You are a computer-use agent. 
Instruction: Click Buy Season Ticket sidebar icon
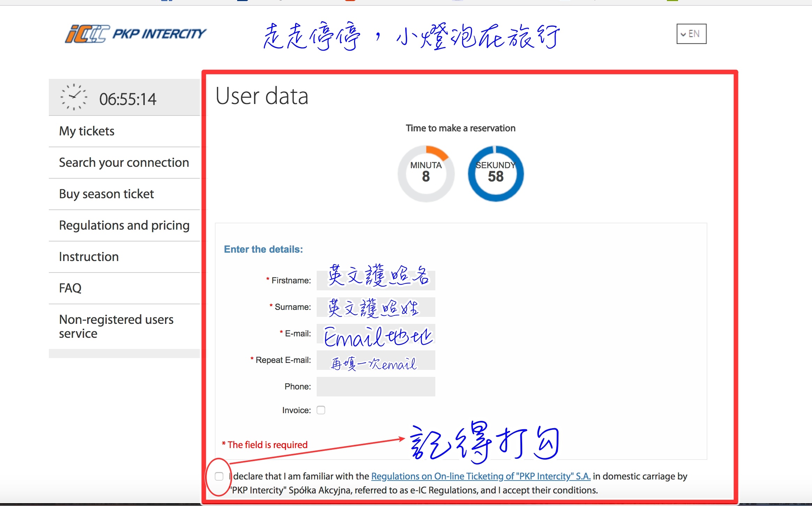(x=107, y=194)
